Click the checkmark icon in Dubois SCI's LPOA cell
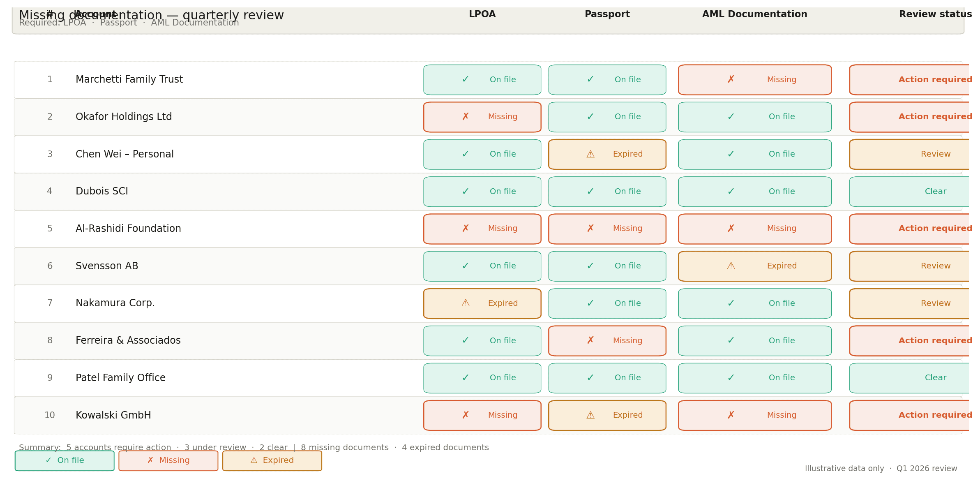The width and height of the screenshot is (980, 481). point(465,192)
